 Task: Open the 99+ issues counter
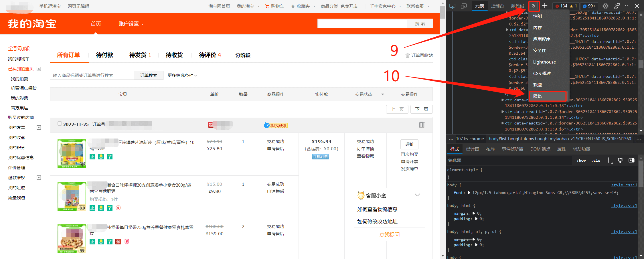click(x=589, y=6)
